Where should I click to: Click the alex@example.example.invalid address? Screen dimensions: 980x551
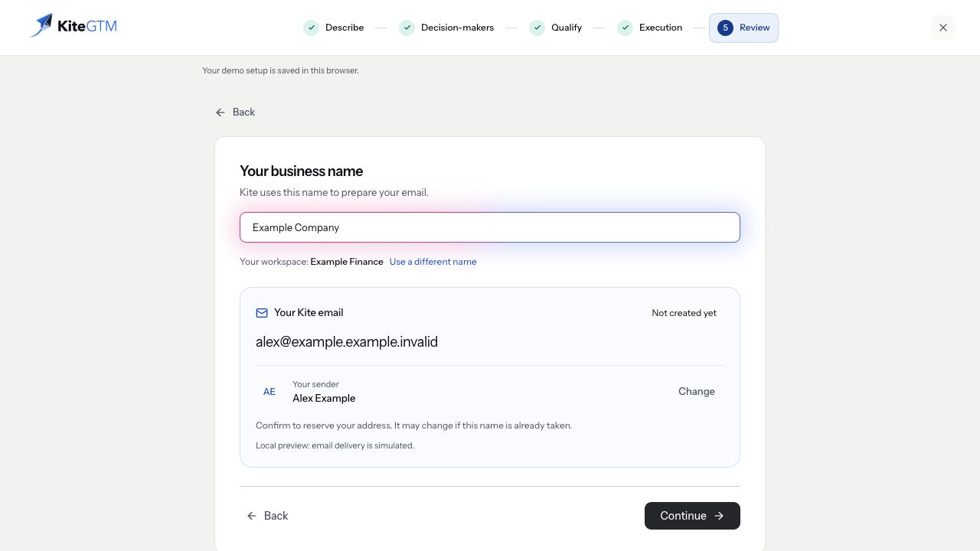(347, 341)
